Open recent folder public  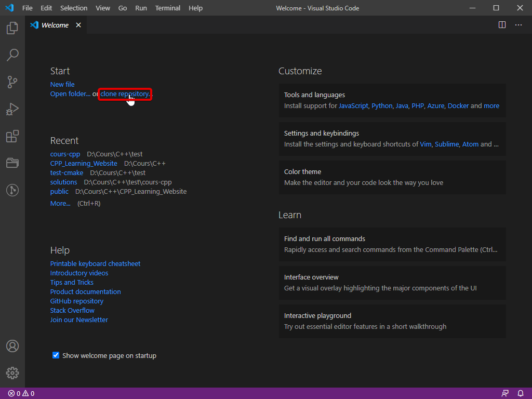(59, 191)
